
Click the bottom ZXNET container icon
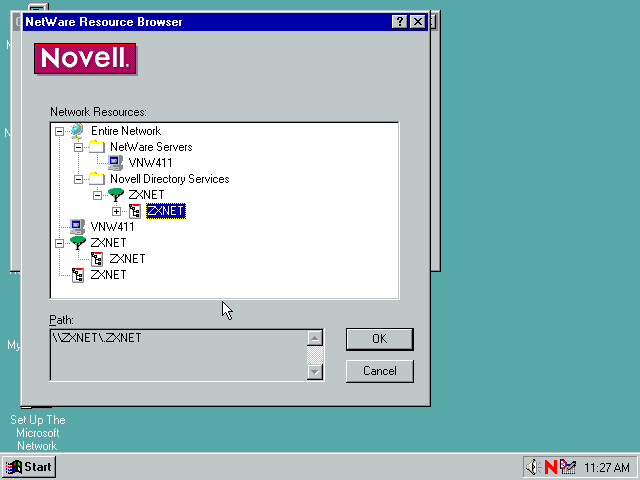[x=78, y=275]
